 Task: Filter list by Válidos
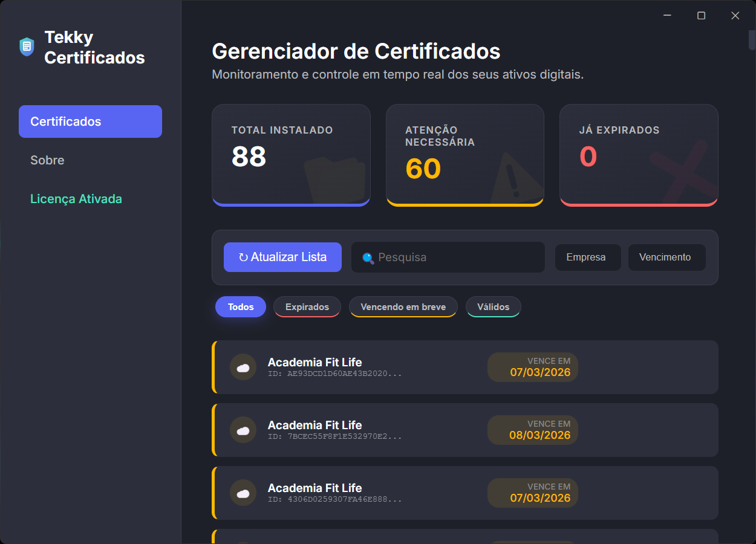point(494,307)
